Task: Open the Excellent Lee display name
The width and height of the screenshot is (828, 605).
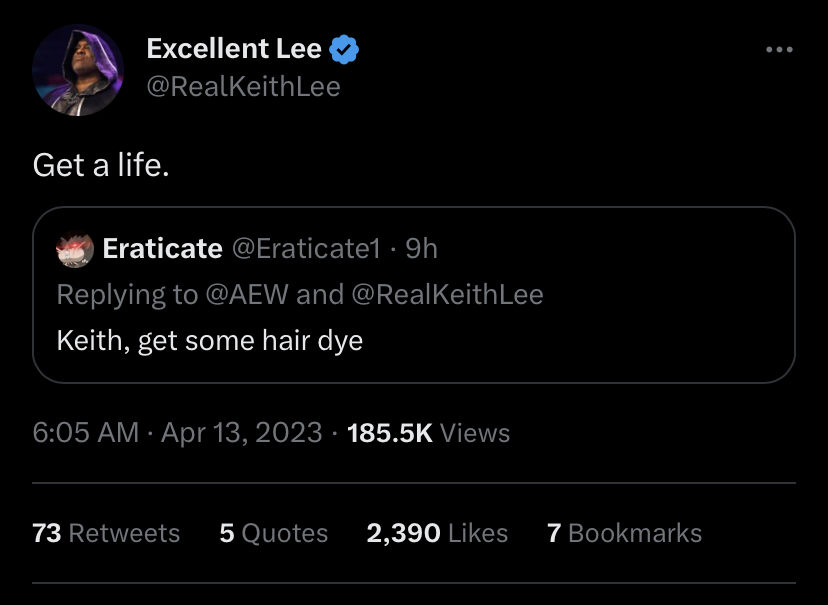Action: pos(234,48)
